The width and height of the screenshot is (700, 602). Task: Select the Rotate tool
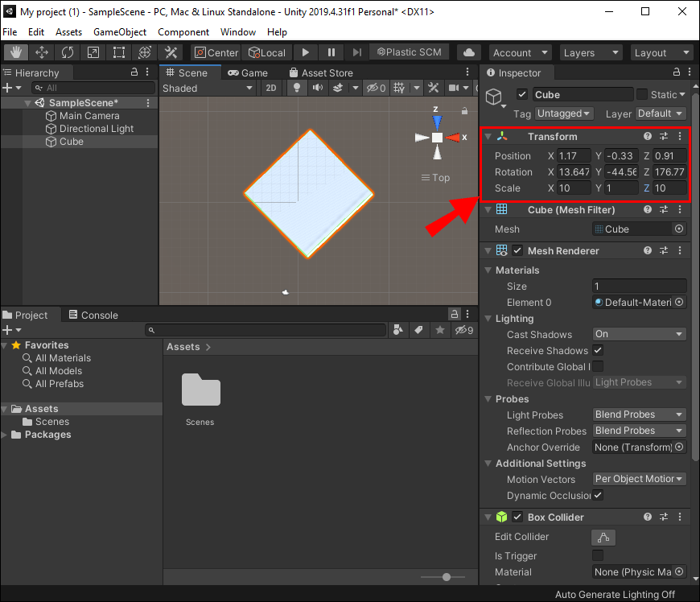(x=68, y=52)
